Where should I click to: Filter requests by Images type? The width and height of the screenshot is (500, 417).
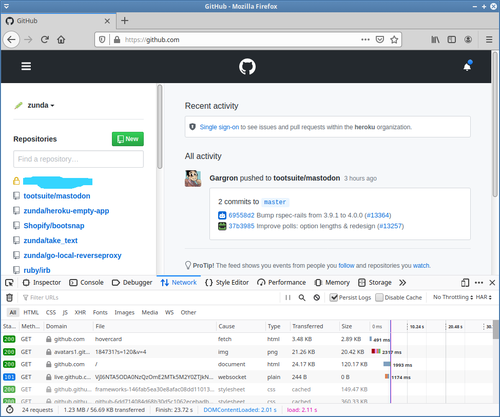(124, 312)
